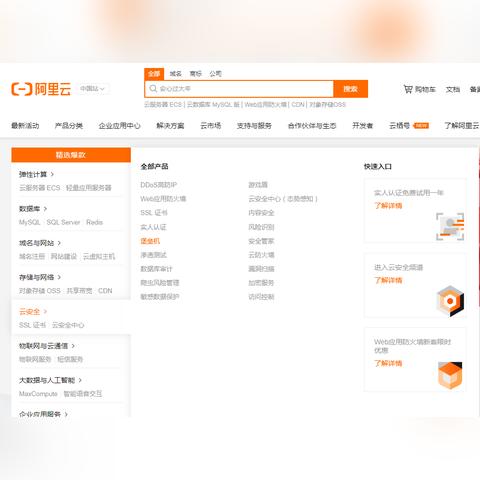
Task: Open the Web应用防火墙 product link
Action: (x=163, y=199)
